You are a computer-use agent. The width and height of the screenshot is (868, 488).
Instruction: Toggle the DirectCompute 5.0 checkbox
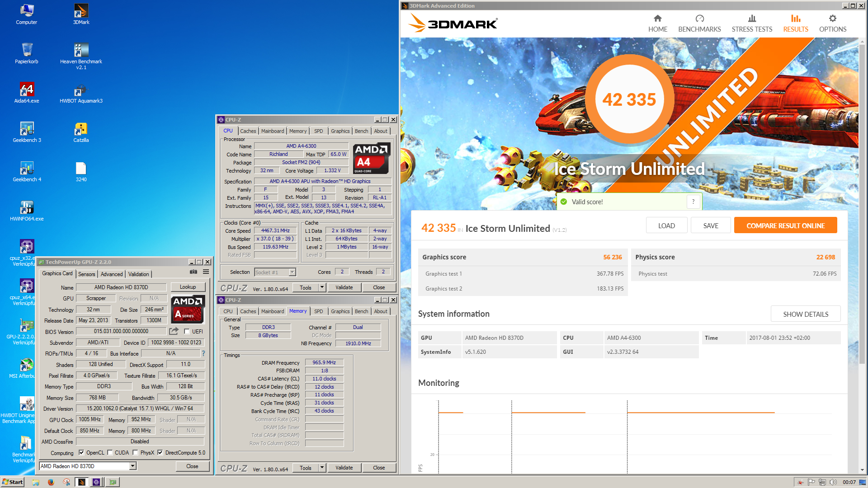click(160, 452)
